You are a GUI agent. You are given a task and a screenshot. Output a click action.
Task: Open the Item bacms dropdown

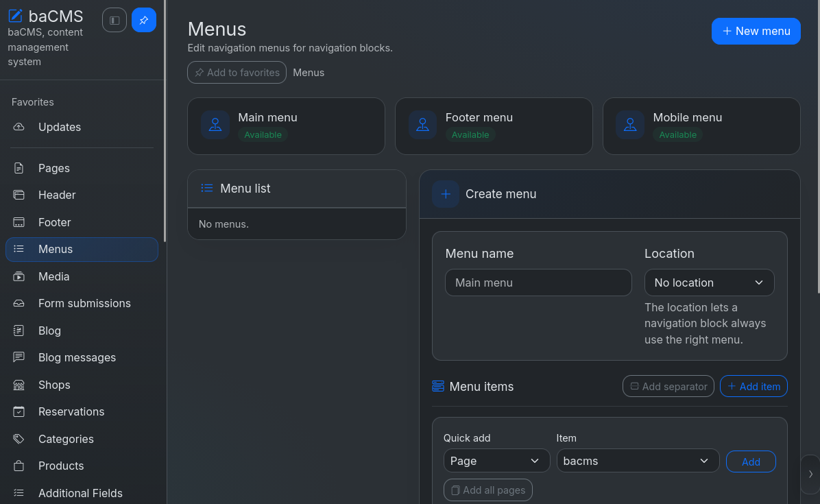638,461
